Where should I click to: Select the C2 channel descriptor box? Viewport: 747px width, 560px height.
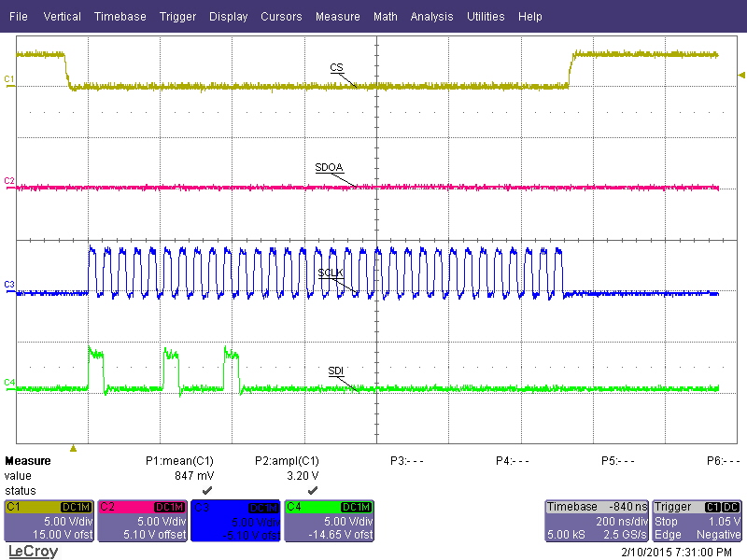(142, 520)
